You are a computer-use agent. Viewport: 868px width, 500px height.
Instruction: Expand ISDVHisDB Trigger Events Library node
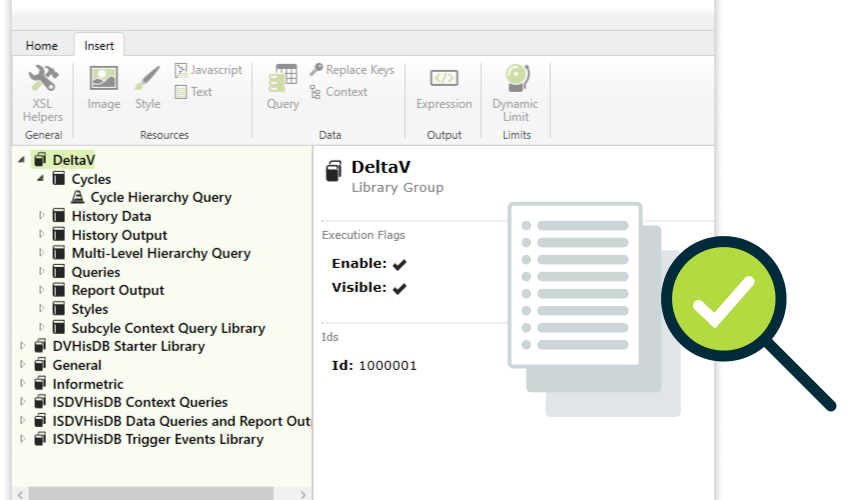pos(23,439)
